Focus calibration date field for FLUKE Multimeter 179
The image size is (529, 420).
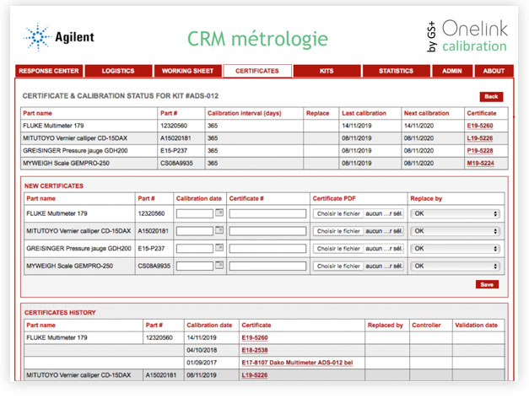pyautogui.click(x=195, y=214)
